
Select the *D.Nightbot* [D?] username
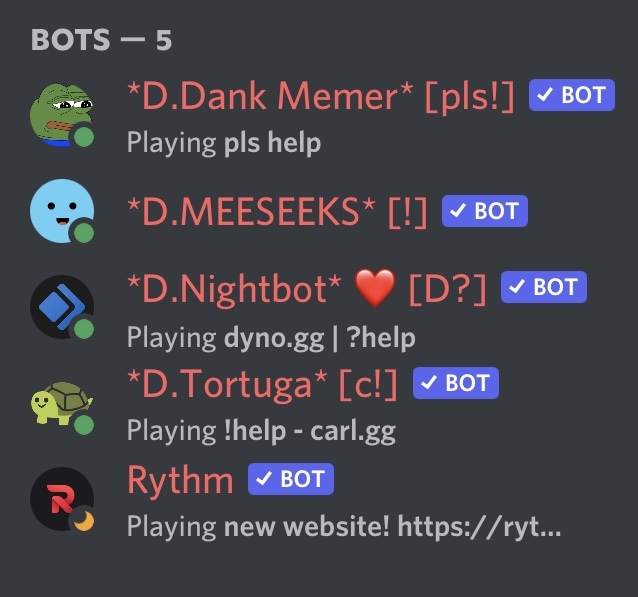click(x=307, y=288)
